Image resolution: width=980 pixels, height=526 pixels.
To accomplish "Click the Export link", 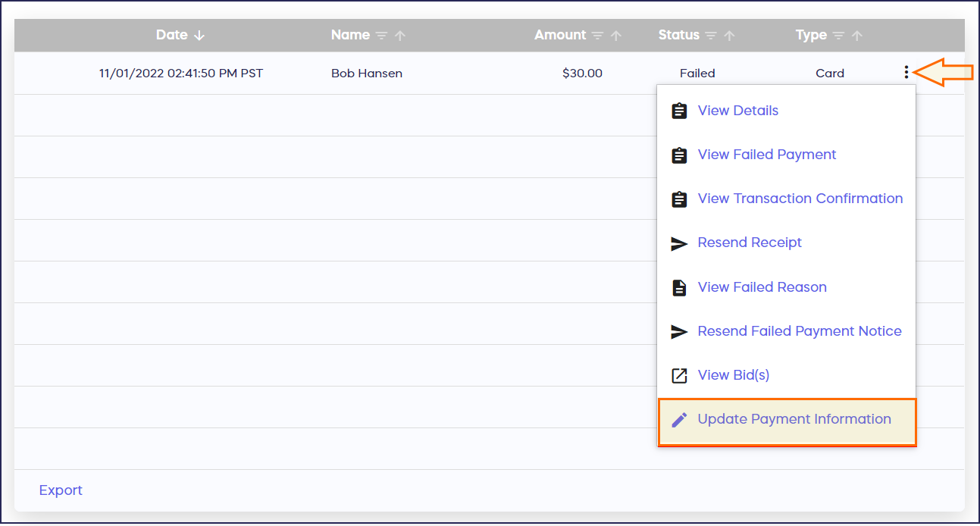I will pyautogui.click(x=61, y=490).
